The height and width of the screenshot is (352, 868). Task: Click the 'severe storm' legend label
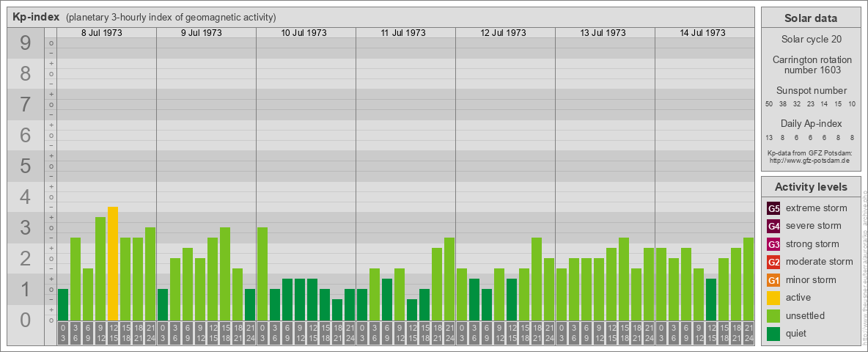[x=814, y=226]
